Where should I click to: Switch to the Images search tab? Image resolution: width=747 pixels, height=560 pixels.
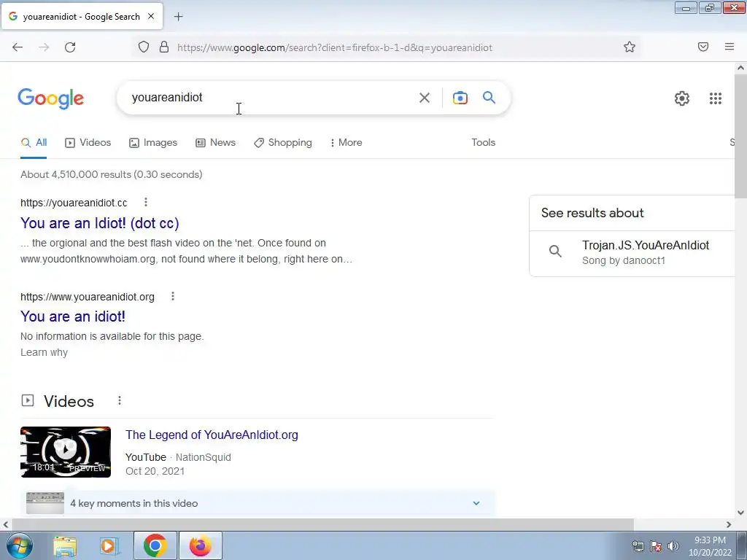[x=153, y=142]
